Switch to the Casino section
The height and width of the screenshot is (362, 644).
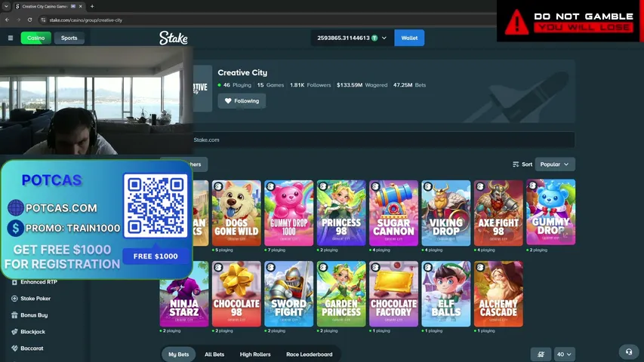pyautogui.click(x=35, y=38)
